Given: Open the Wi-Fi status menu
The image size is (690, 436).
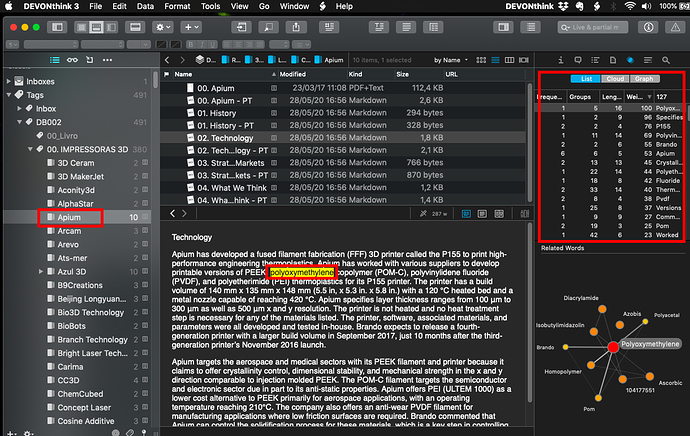Looking at the screenshot, I should click(630, 6).
